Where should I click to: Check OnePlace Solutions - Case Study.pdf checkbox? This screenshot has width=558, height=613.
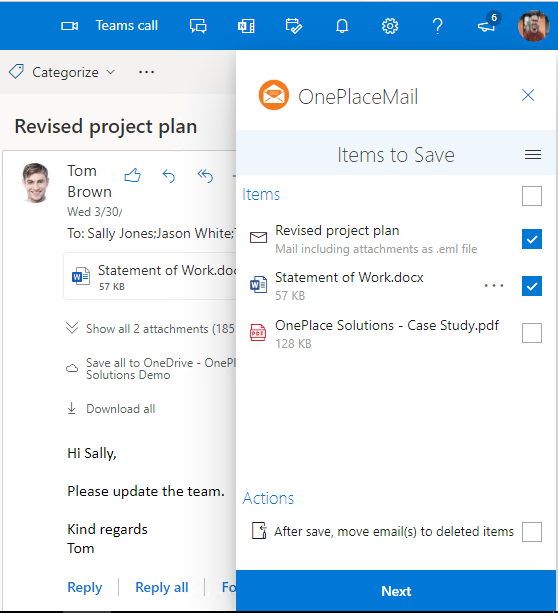(532, 333)
